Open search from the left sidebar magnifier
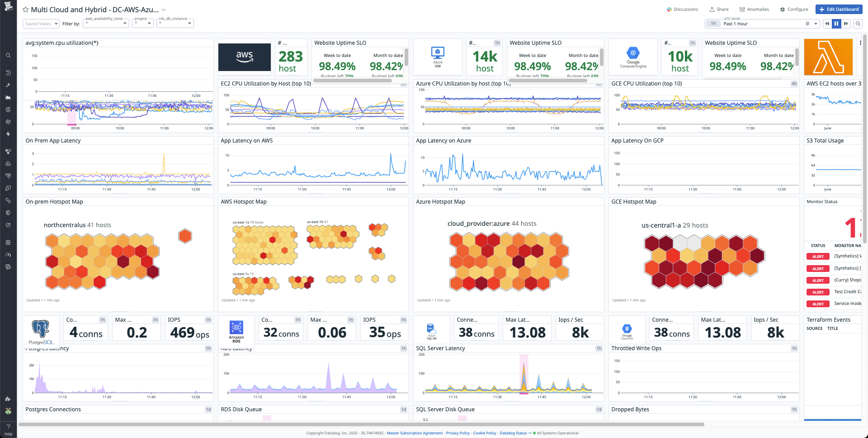868x438 pixels. [8, 55]
